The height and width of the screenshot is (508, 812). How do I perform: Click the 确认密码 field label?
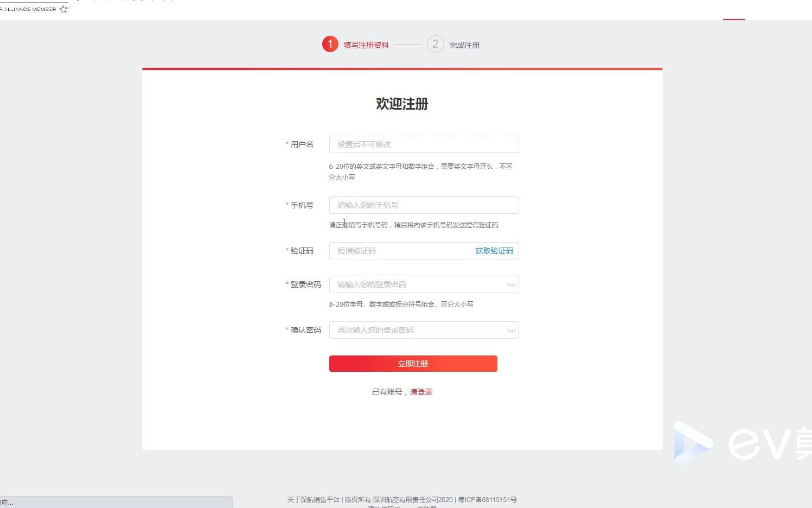click(x=306, y=330)
